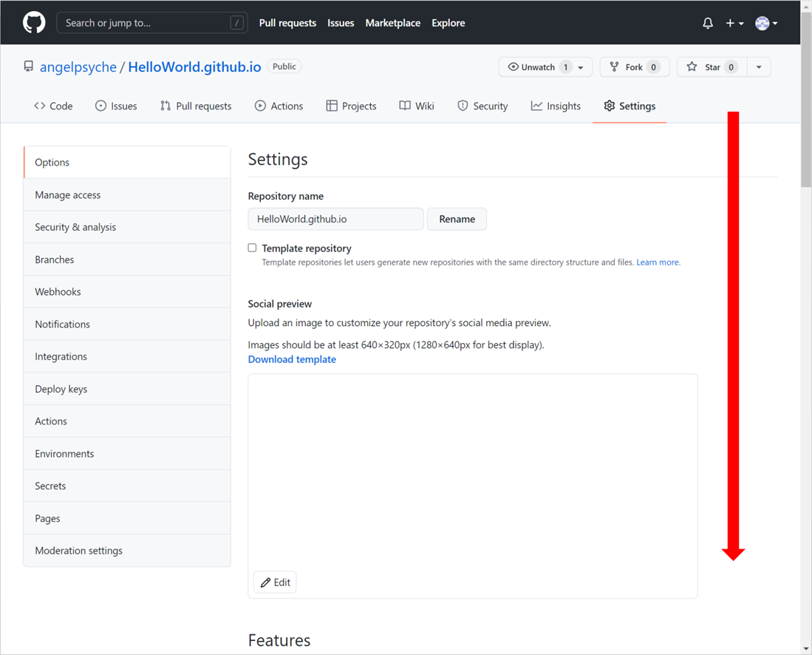Open Issues in top navigation
The width and height of the screenshot is (812, 655).
pyautogui.click(x=341, y=23)
